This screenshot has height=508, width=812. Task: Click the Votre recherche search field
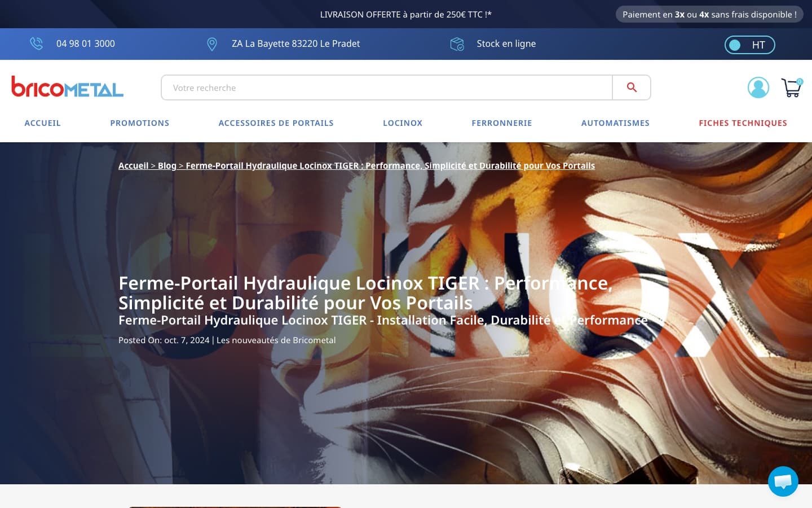point(387,87)
